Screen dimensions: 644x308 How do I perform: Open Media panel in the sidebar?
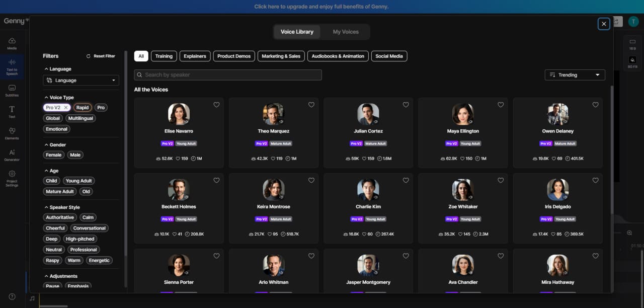[x=12, y=44]
